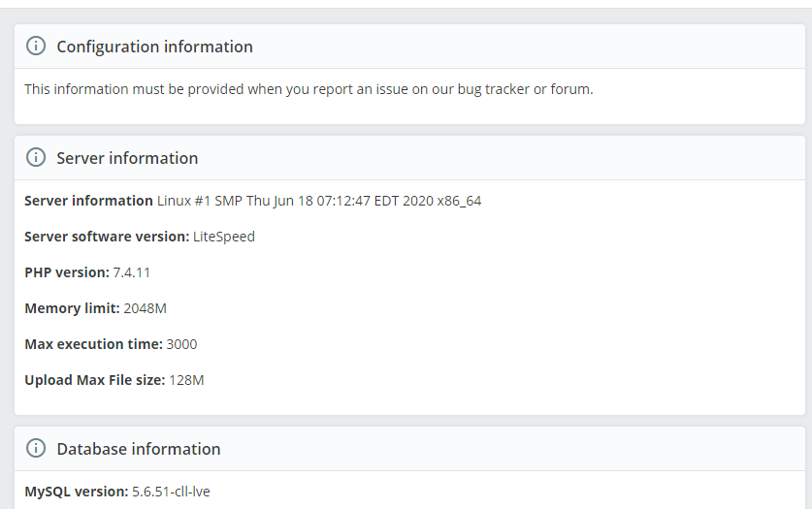Click the bold Server information label
This screenshot has height=509, width=812.
click(88, 201)
